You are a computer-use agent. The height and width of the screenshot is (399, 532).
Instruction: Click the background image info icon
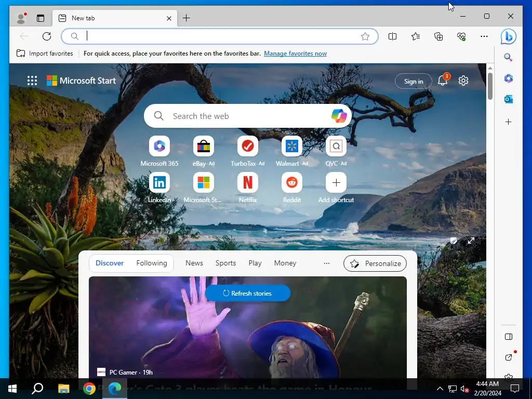[x=454, y=241]
